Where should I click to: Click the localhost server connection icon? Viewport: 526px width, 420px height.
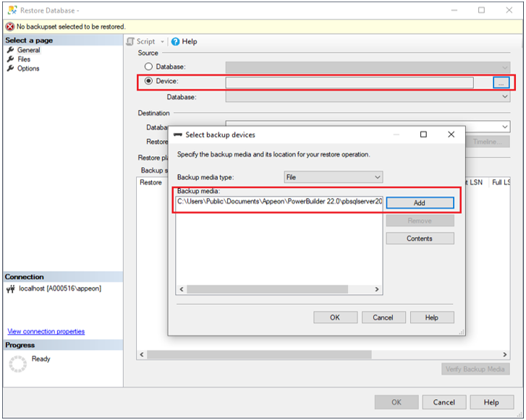pyautogui.click(x=11, y=288)
